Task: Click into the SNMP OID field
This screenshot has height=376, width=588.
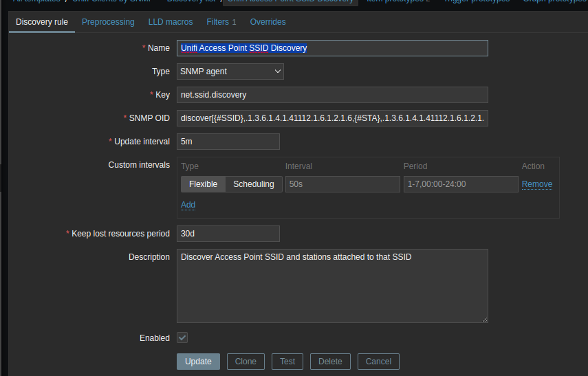Action: pos(331,118)
